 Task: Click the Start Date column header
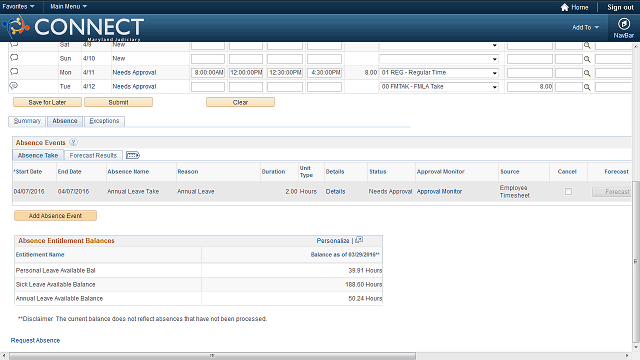tap(28, 172)
